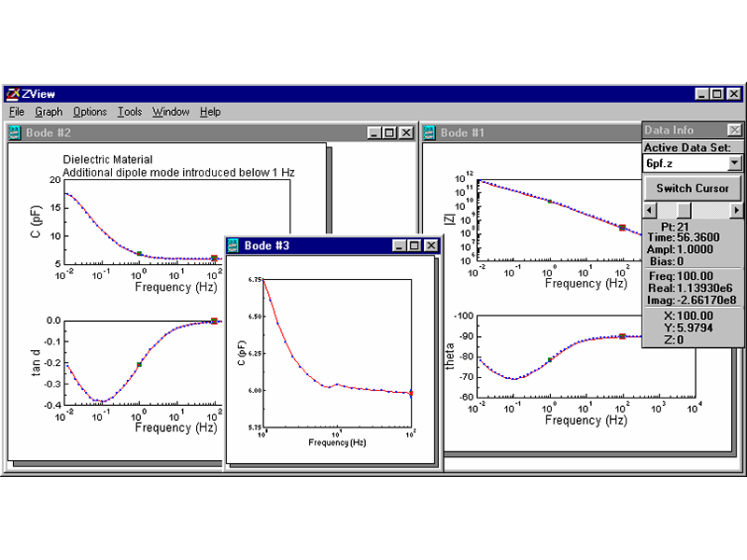Close the Bode #2 window

pyautogui.click(x=406, y=133)
